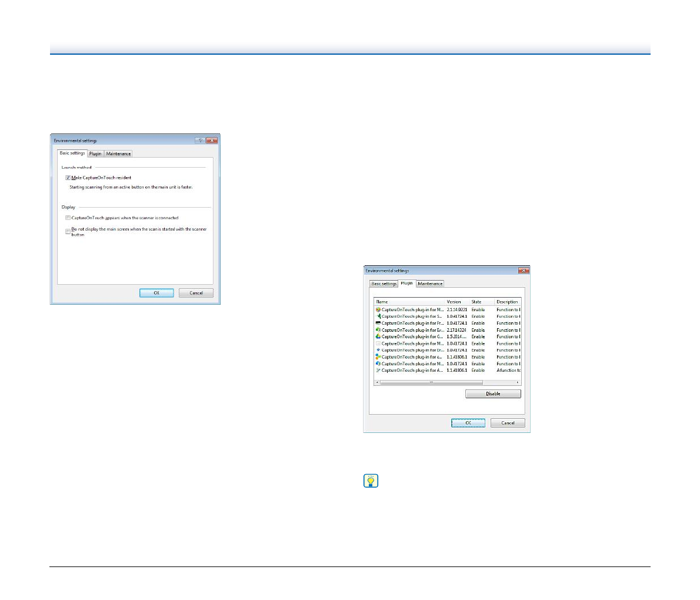
Task: Click the horizontal scrollbar thumb in the plugin list
Action: [431, 382]
